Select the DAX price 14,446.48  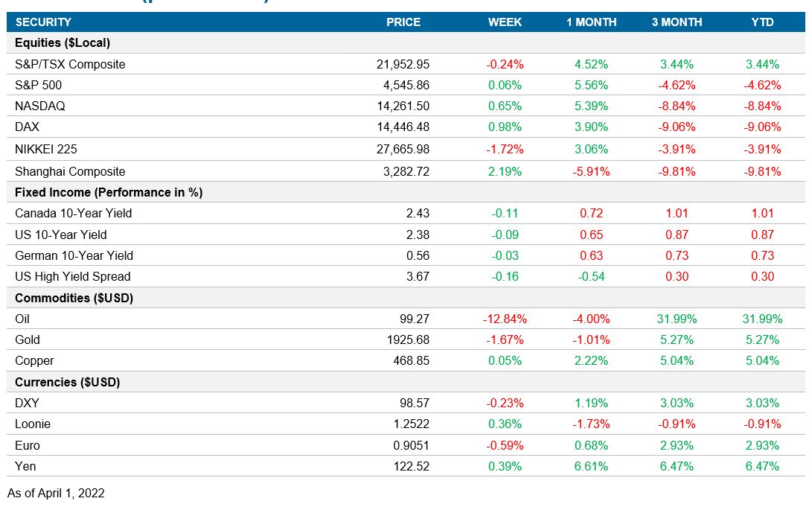(x=404, y=127)
